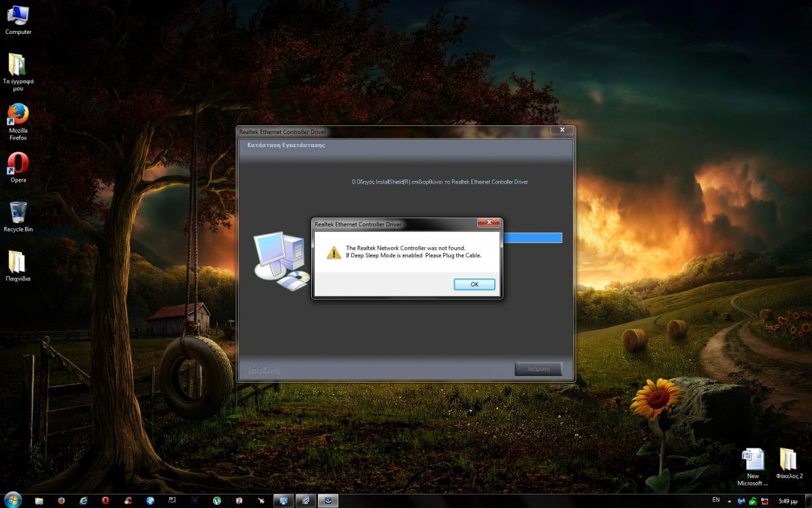Show hidden tray icons arrow
The height and width of the screenshot is (508, 812).
pos(729,501)
